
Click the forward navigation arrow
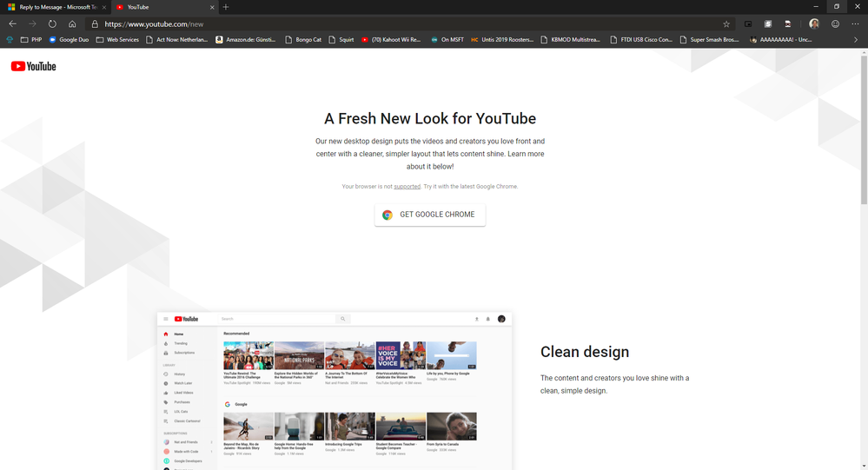coord(32,23)
